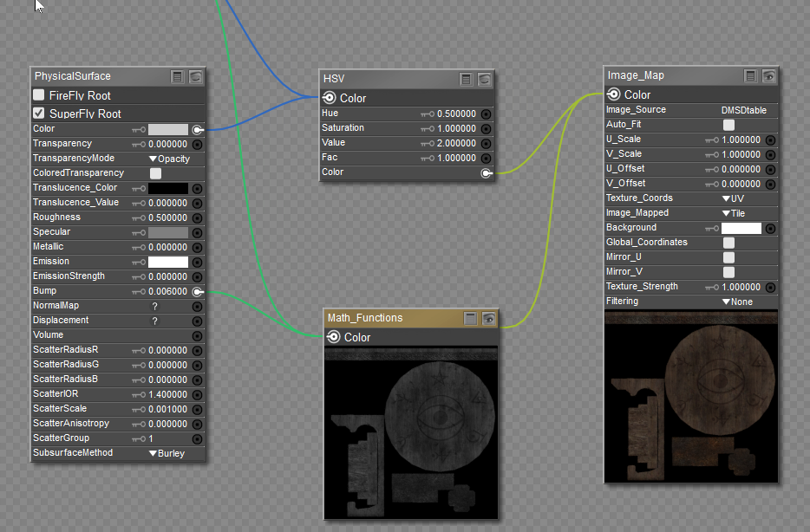Click the Image_Map Color output socket
This screenshot has width=810, height=532.
coord(614,94)
